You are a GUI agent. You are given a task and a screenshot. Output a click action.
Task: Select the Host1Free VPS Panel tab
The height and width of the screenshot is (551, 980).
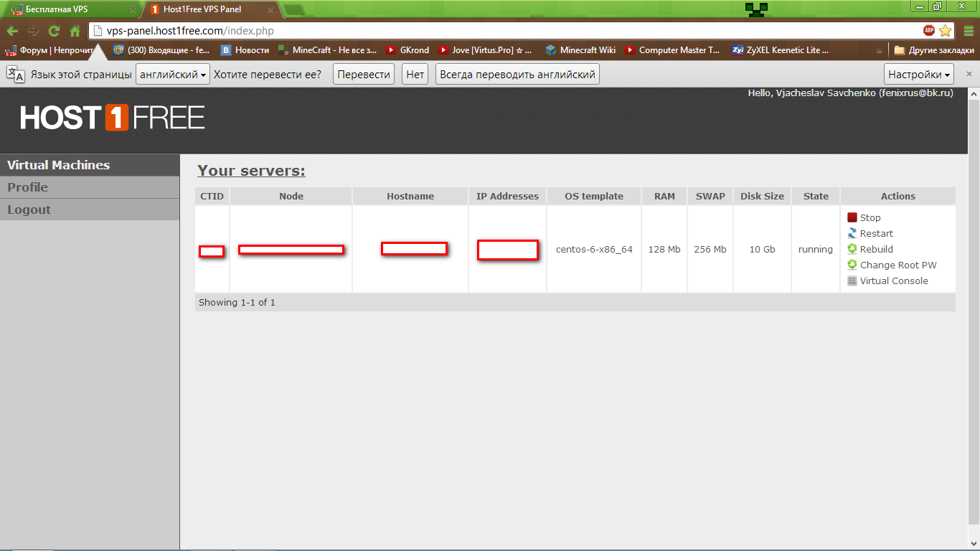(x=210, y=10)
